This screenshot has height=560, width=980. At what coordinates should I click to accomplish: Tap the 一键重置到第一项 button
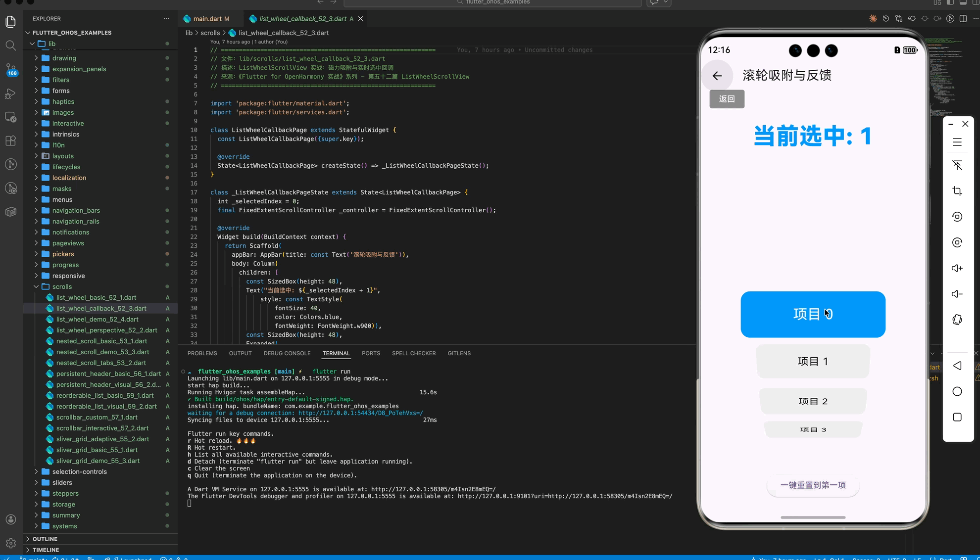point(813,485)
